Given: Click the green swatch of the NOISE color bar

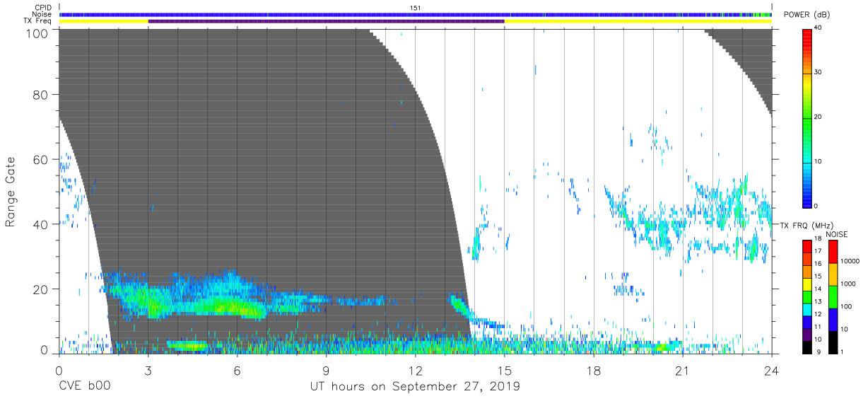Looking at the screenshot, I should pos(833,297).
